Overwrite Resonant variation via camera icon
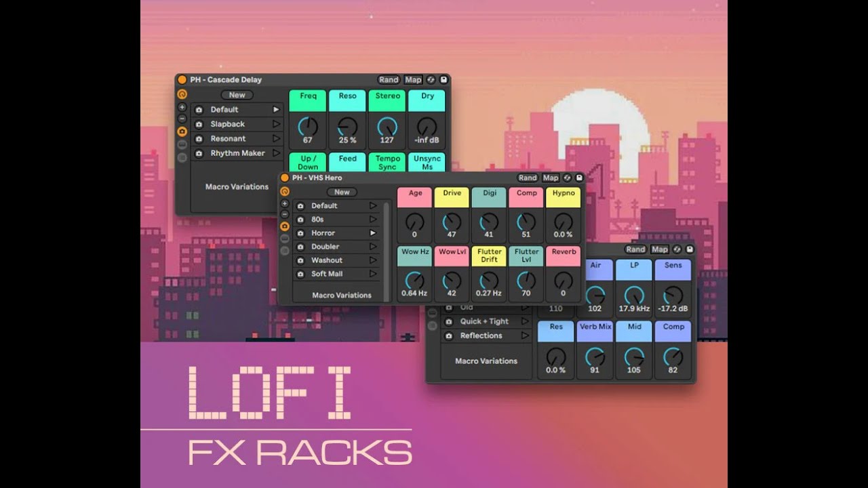 coord(199,139)
